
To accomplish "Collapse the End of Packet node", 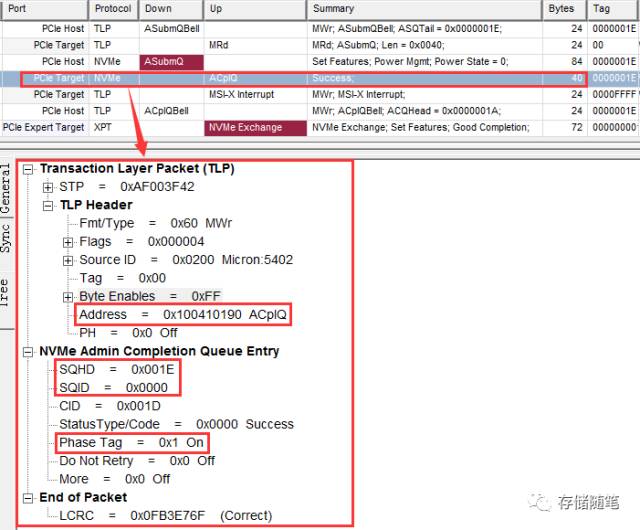I will [x=28, y=498].
